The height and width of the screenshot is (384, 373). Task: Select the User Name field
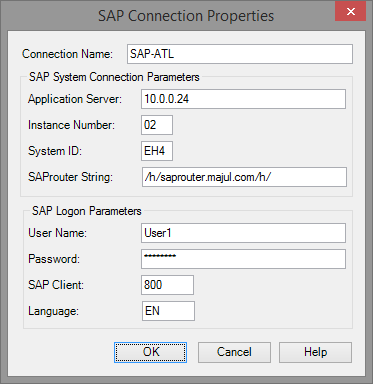(x=243, y=233)
